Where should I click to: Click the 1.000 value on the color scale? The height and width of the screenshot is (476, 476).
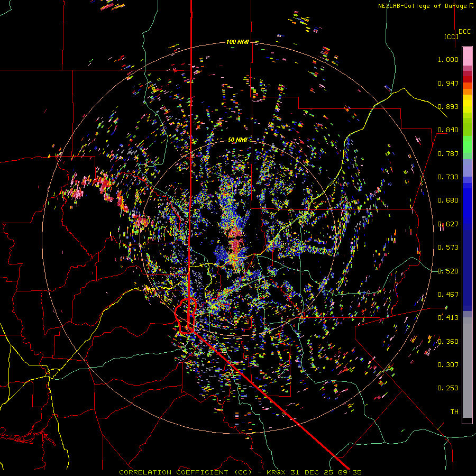coord(448,59)
